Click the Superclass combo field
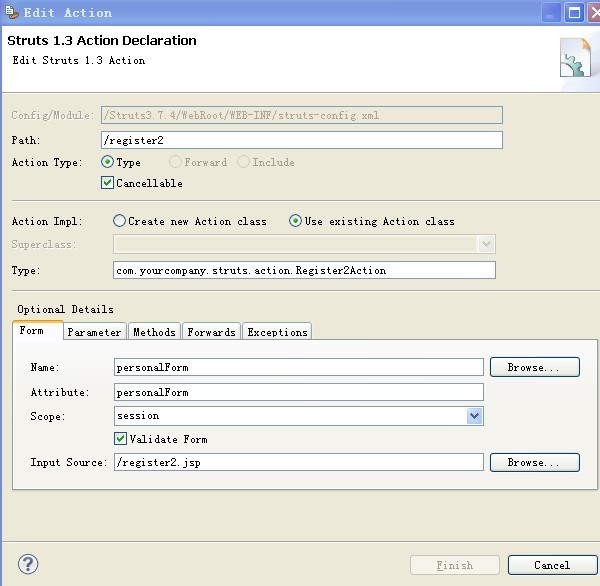The height and width of the screenshot is (586, 600). (x=305, y=244)
